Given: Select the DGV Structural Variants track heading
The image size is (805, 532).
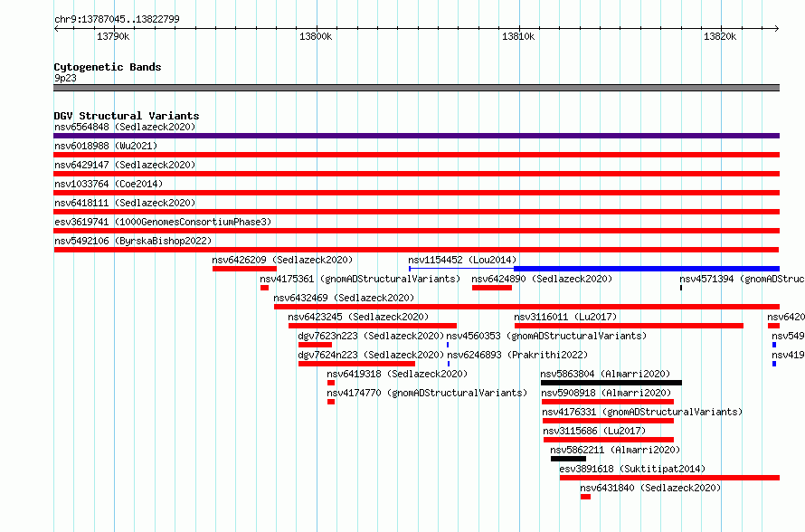Looking at the screenshot, I should (x=127, y=116).
